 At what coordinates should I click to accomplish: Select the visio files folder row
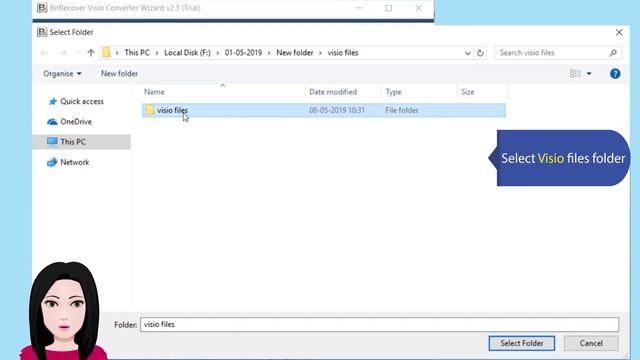324,110
